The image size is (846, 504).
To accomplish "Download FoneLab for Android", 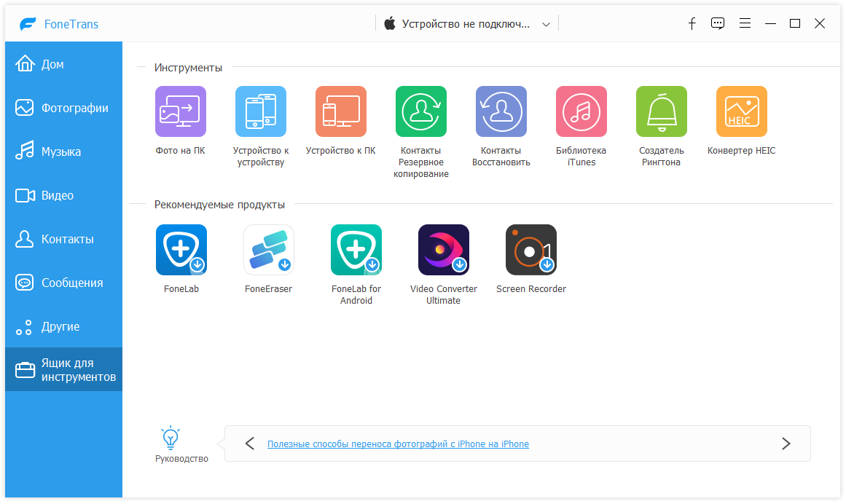I will tap(356, 250).
